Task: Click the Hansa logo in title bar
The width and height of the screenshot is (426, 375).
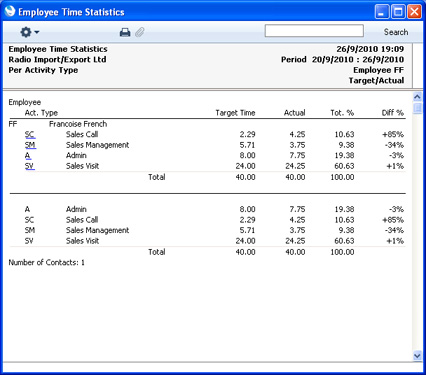Action: 10,11
